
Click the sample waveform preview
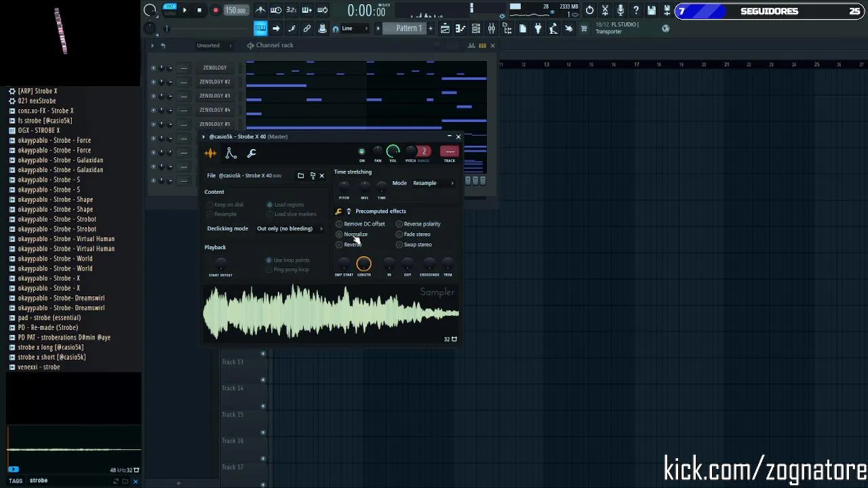pos(331,313)
